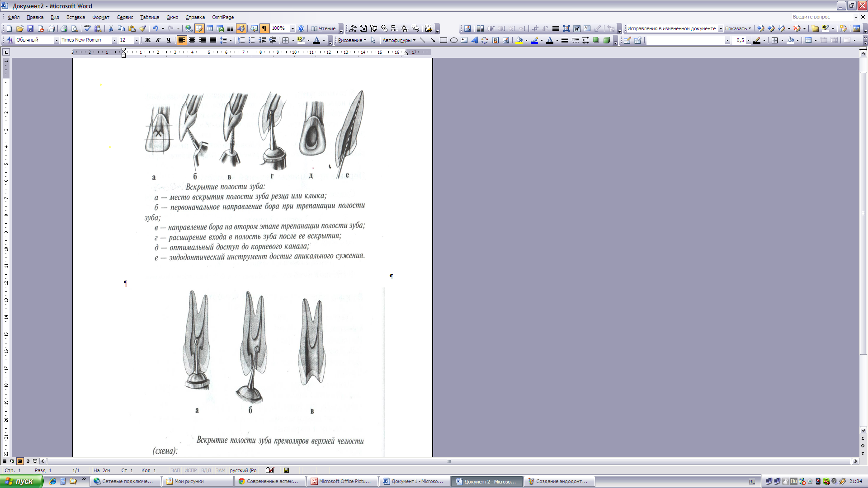868x488 pixels.
Task: Toggle bold formatting (Ж)
Action: [147, 40]
